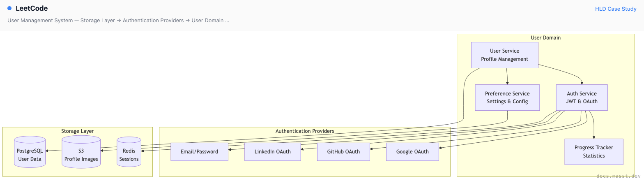Click the Storage Layer group label
644x181 pixels.
tap(78, 131)
